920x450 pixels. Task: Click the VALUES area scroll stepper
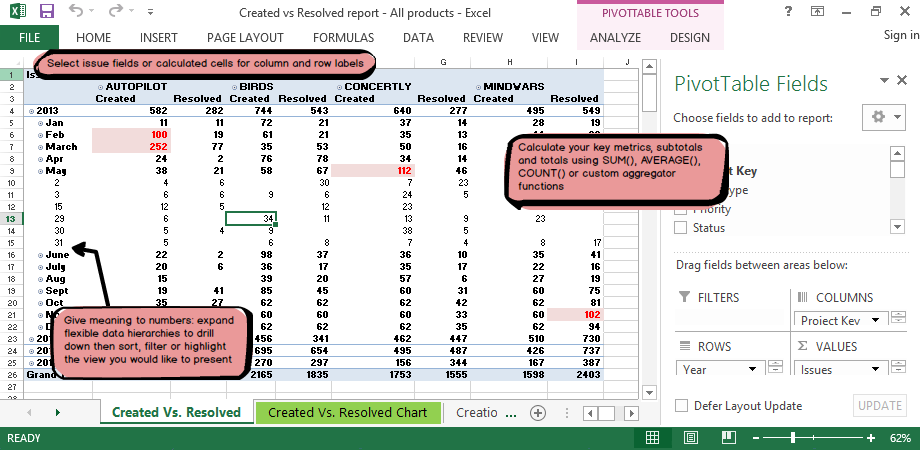click(x=898, y=367)
